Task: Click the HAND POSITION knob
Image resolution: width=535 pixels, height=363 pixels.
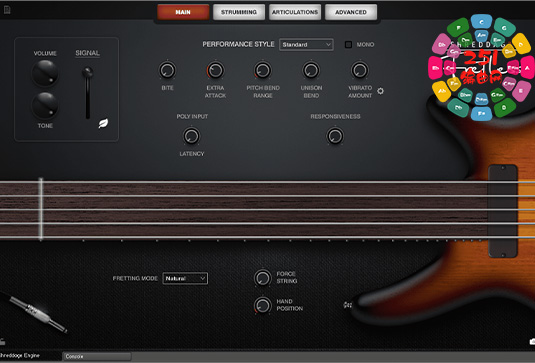Action: pyautogui.click(x=263, y=305)
